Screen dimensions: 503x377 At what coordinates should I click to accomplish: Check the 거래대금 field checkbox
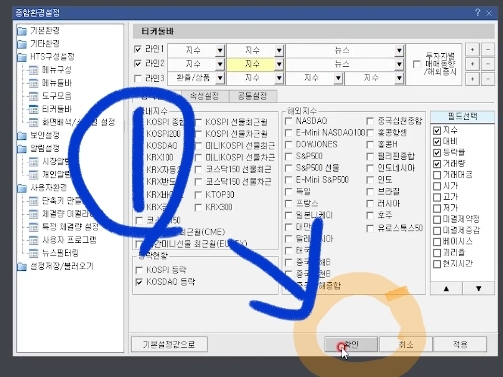pos(437,175)
